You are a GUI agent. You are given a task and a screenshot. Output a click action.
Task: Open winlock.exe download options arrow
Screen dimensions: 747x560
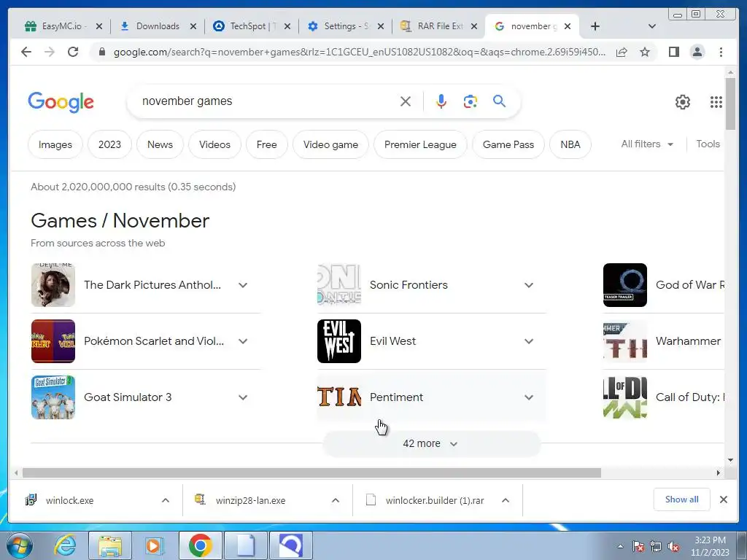click(x=166, y=500)
